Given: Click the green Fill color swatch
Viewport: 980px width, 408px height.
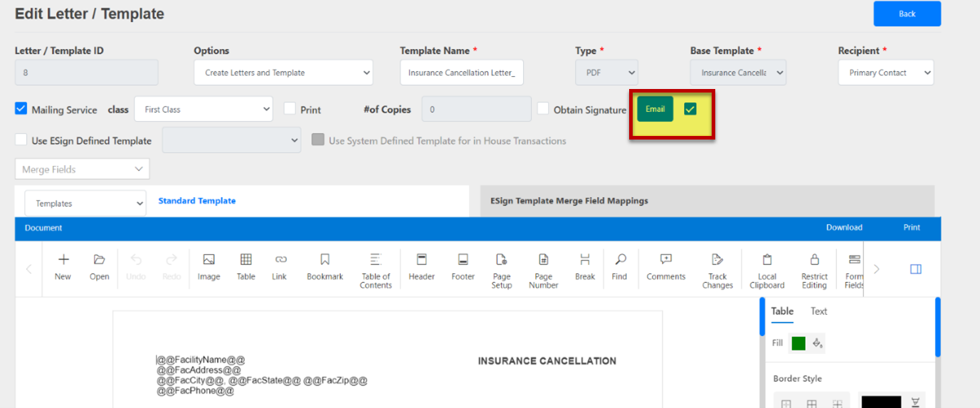Looking at the screenshot, I should pos(798,343).
